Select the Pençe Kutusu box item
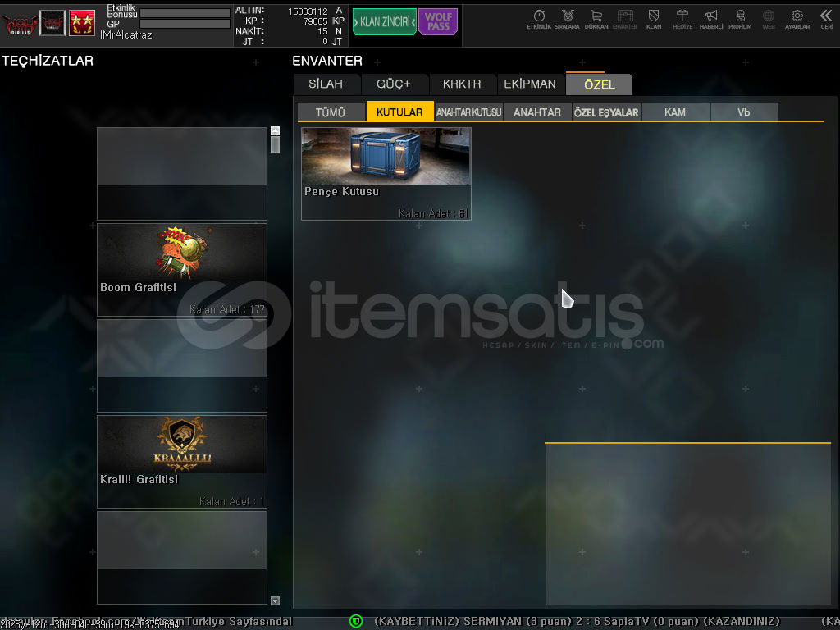 386,173
